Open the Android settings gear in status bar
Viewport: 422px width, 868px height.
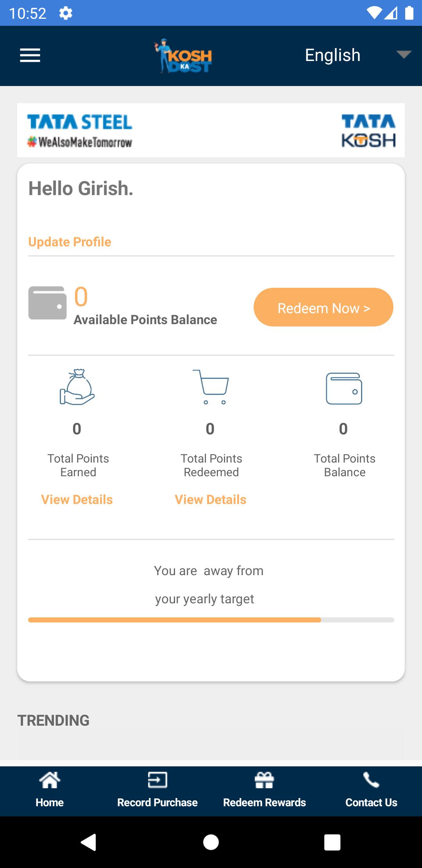[x=66, y=13]
